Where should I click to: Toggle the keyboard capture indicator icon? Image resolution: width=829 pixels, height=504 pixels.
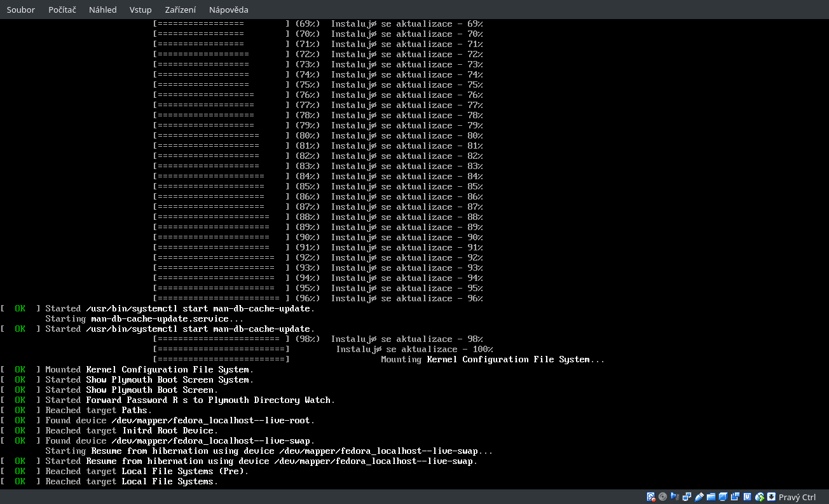(x=771, y=496)
